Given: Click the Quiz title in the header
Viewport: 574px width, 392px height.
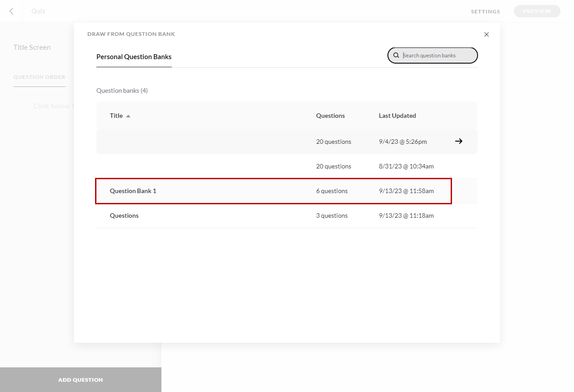Looking at the screenshot, I should coord(38,11).
